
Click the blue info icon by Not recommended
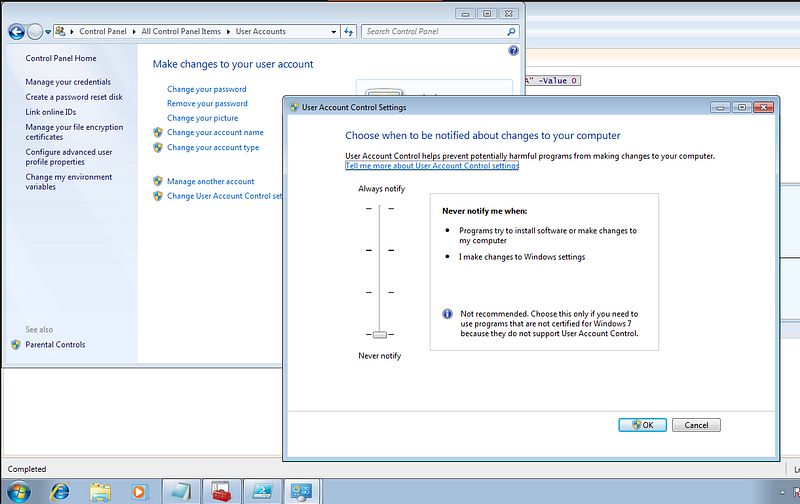(x=447, y=314)
